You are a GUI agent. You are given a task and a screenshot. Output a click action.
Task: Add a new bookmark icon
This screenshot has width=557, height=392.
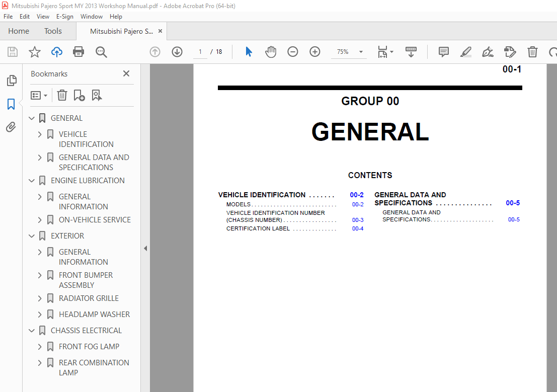[x=79, y=95]
